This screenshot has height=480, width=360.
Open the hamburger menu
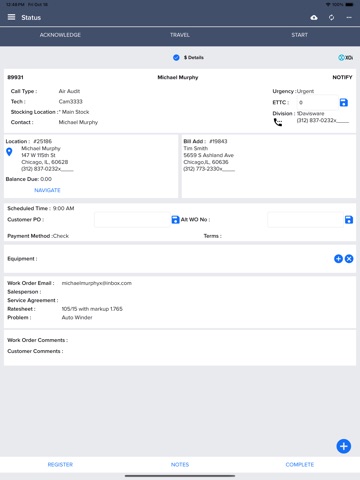(x=11, y=17)
